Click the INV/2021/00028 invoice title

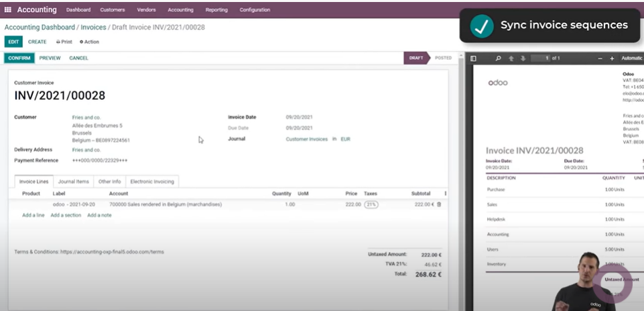60,96
